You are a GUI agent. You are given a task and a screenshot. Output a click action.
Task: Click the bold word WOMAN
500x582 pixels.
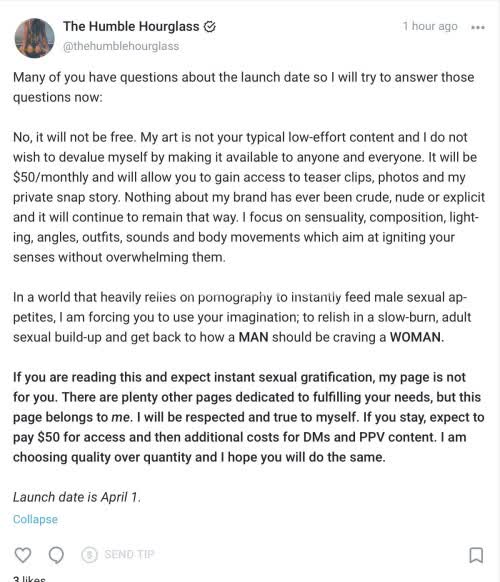click(x=415, y=337)
